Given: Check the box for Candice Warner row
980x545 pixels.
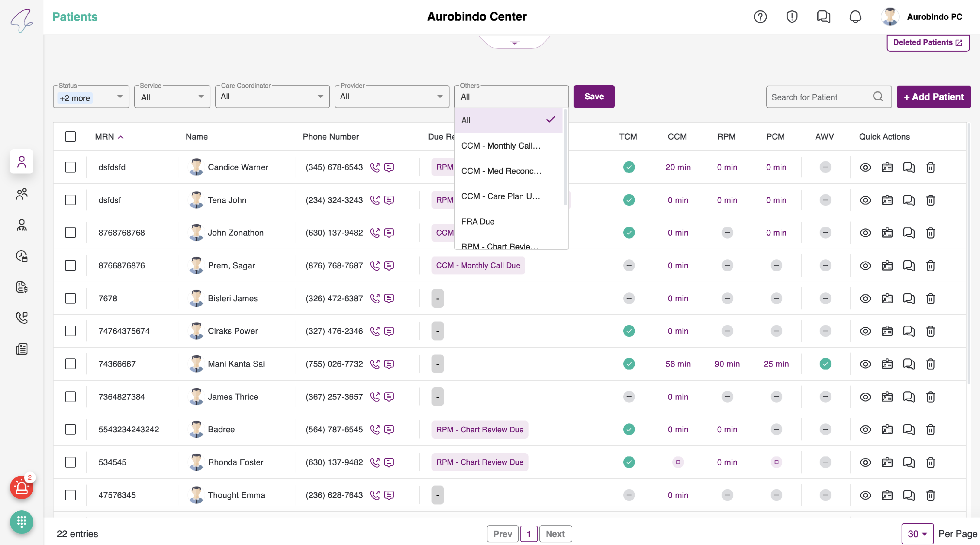Looking at the screenshot, I should tap(70, 167).
